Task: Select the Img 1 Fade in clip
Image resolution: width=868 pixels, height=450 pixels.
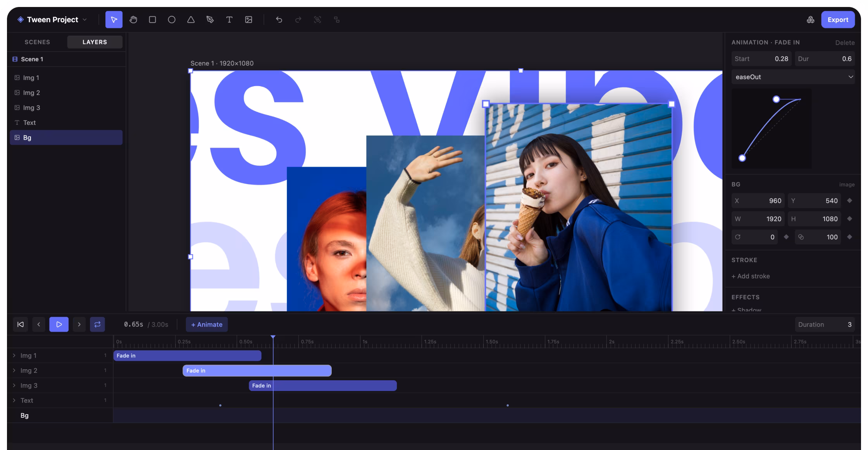Action: (188, 355)
